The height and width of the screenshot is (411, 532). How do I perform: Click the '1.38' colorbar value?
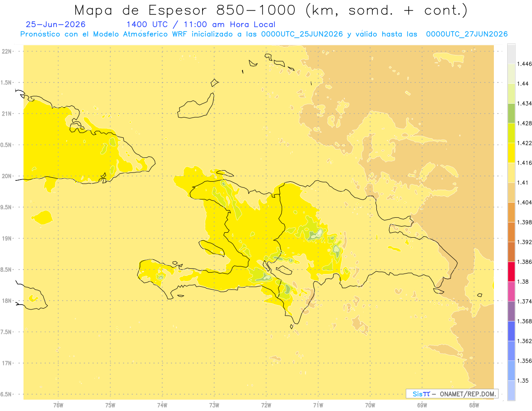pyautogui.click(x=523, y=282)
